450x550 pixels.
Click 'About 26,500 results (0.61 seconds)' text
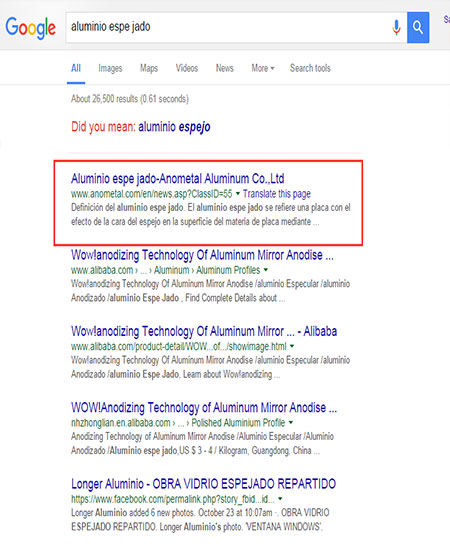(x=130, y=99)
